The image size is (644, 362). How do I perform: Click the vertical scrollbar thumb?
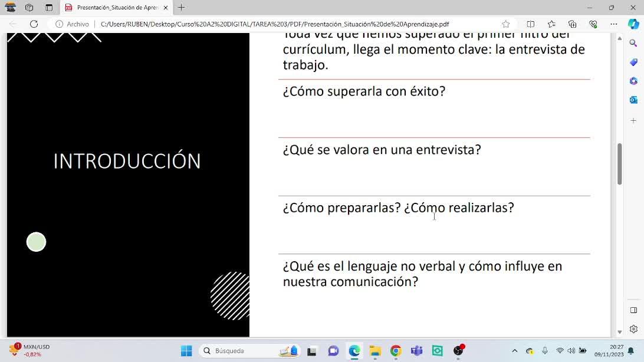pyautogui.click(x=619, y=164)
